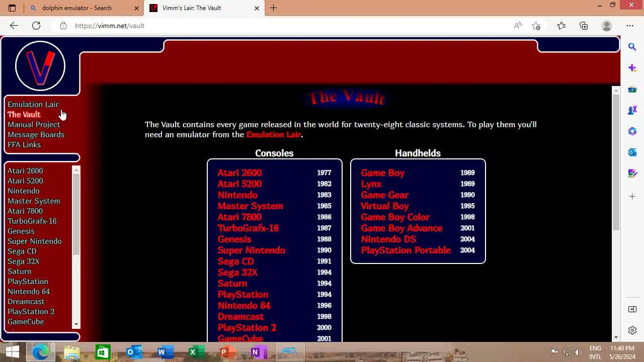Open the tab actions menu icon

tap(12, 8)
